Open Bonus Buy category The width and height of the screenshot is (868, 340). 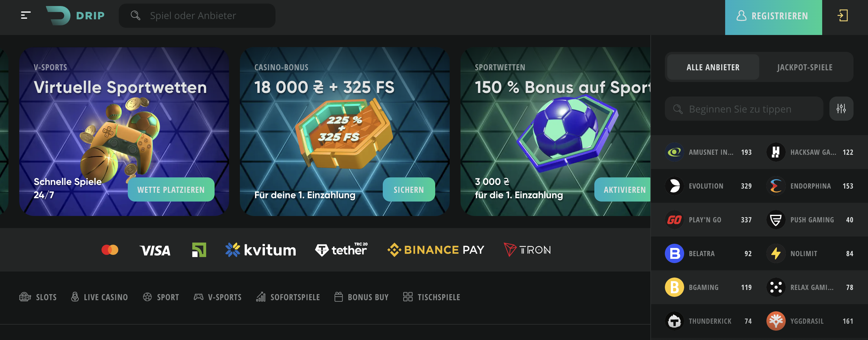[362, 297]
